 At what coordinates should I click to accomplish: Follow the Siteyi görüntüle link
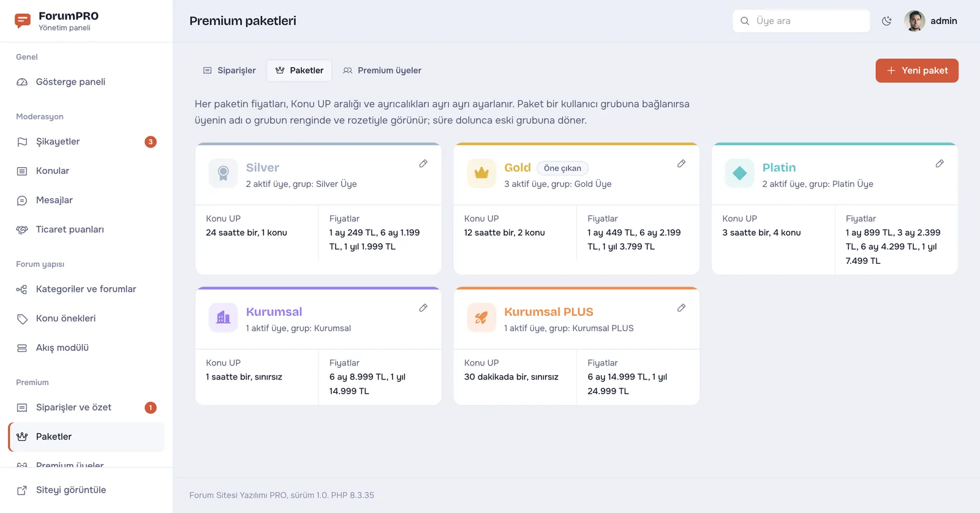tap(86, 490)
